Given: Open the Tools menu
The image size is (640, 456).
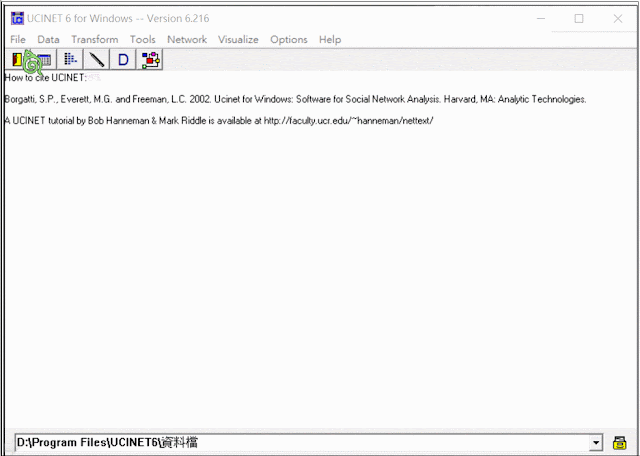Looking at the screenshot, I should tap(142, 40).
